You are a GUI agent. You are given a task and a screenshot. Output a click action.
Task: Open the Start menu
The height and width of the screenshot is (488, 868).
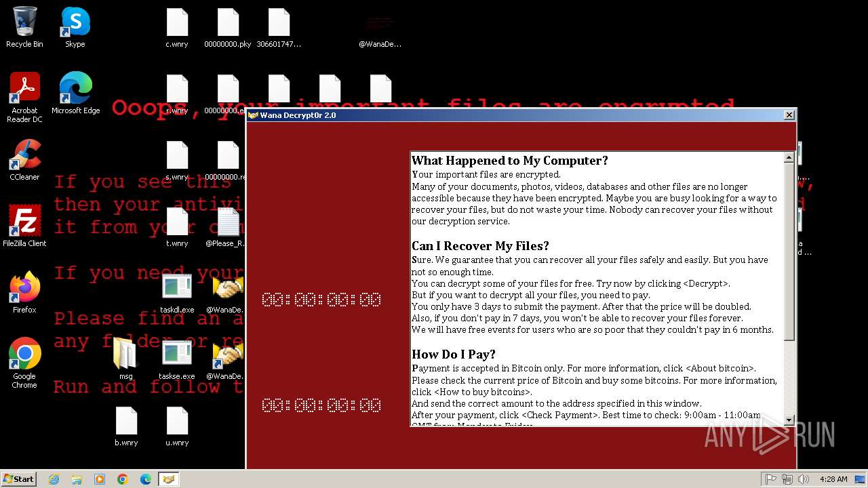(x=19, y=479)
